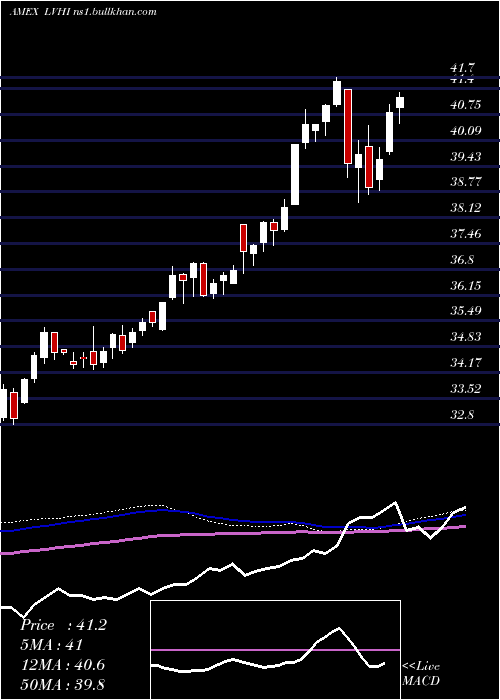Click the 41.7 price axis label
Image resolution: width=500 pixels, height=700 pixels.
click(x=462, y=68)
